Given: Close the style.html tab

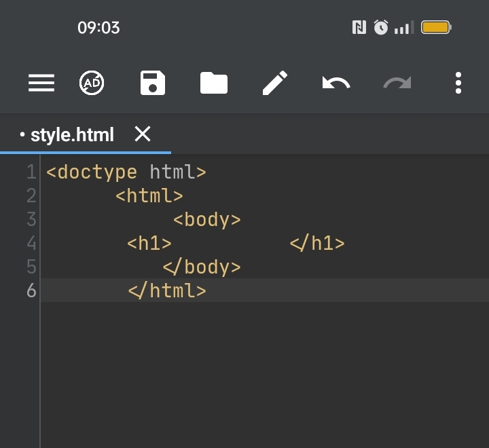Looking at the screenshot, I should coord(143,134).
